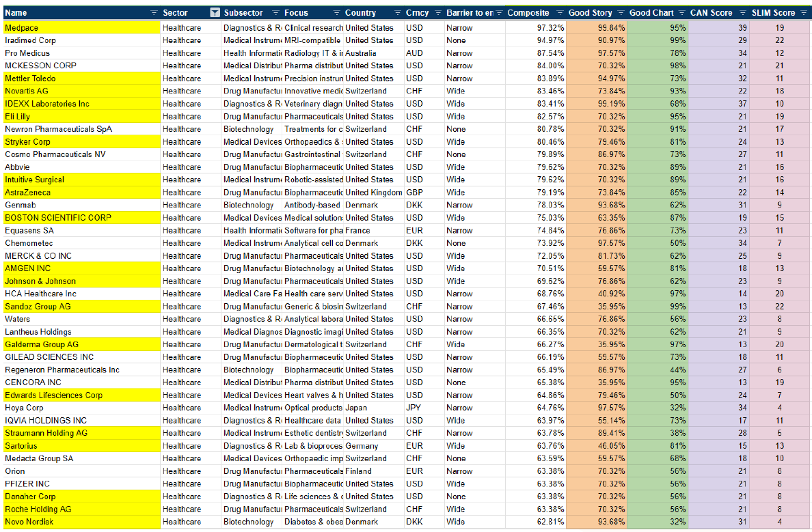This screenshot has width=812, height=532.
Task: Select the Chemometec name cell
Action: (82, 243)
